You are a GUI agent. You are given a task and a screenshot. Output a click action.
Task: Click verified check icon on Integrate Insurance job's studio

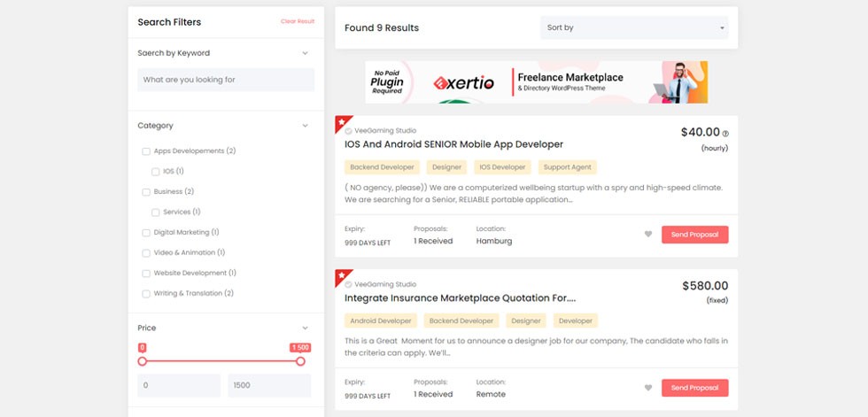click(x=348, y=285)
